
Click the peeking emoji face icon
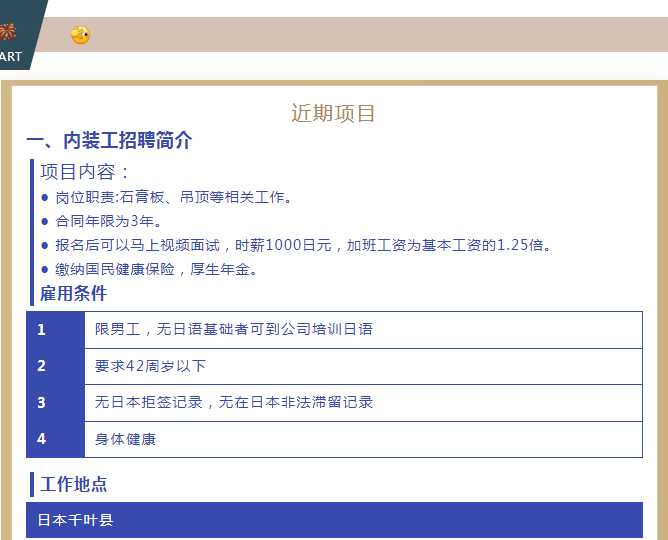(x=80, y=36)
